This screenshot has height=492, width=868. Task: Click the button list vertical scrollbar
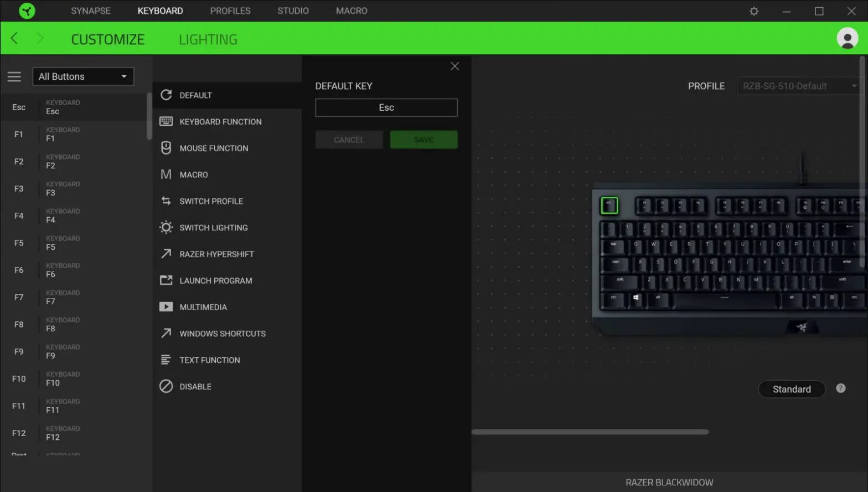149,116
